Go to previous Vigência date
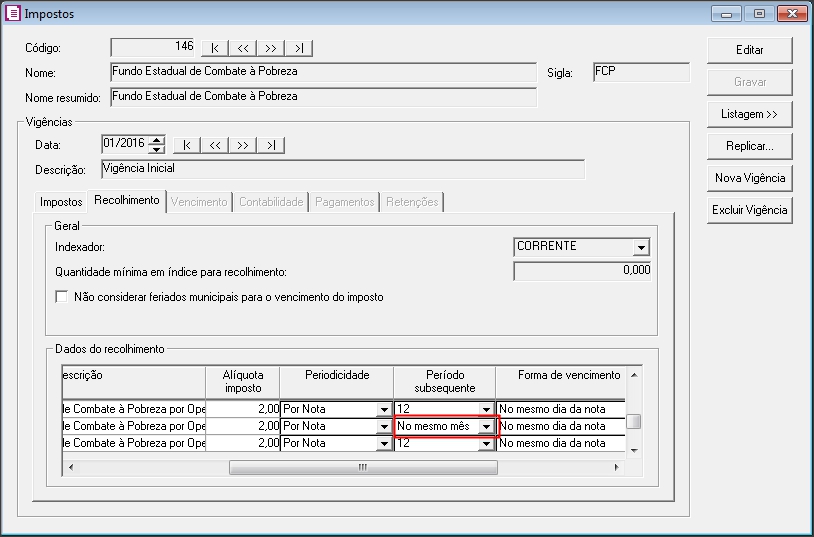Viewport: 814px width, 537px height. [215, 145]
